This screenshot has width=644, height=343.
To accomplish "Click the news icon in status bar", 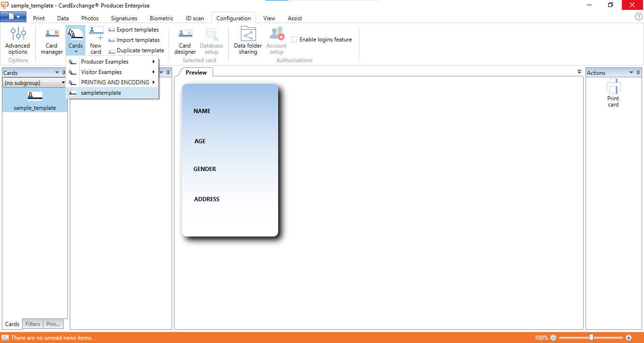I will pyautogui.click(x=5, y=338).
